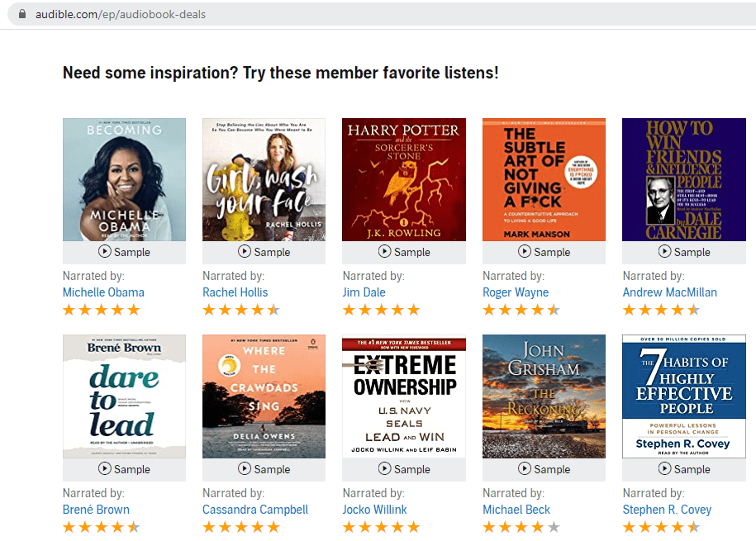The height and width of the screenshot is (541, 756).
Task: Click star rating under Michael Beck
Action: click(521, 527)
